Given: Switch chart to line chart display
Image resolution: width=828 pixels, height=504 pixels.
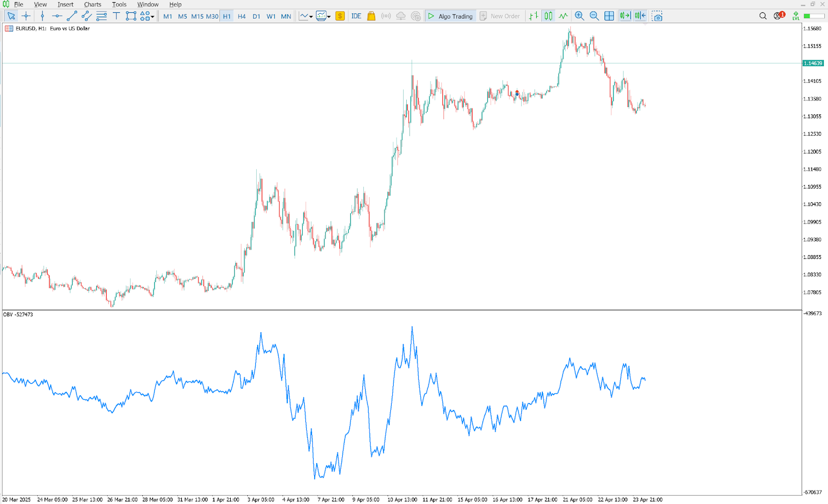Looking at the screenshot, I should point(563,16).
